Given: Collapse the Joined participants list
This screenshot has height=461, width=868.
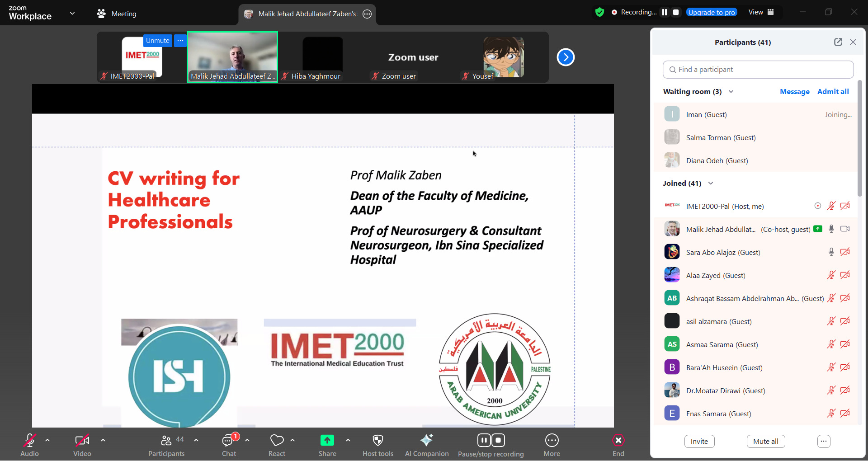Looking at the screenshot, I should pos(711,183).
